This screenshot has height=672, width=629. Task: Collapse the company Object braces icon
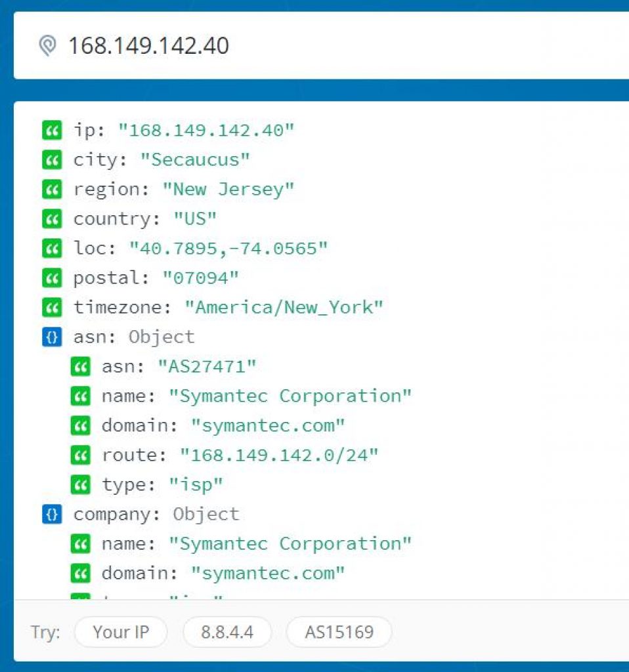[52, 514]
